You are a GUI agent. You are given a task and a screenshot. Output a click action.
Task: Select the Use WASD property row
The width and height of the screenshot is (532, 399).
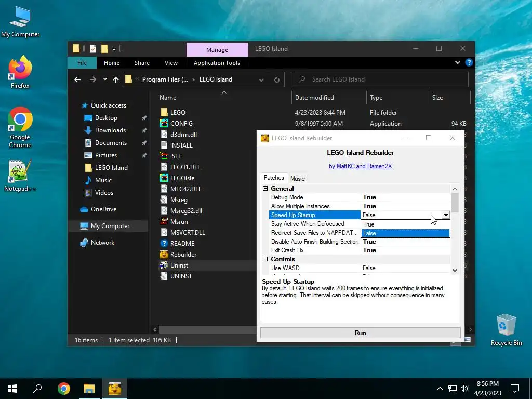pyautogui.click(x=360, y=268)
